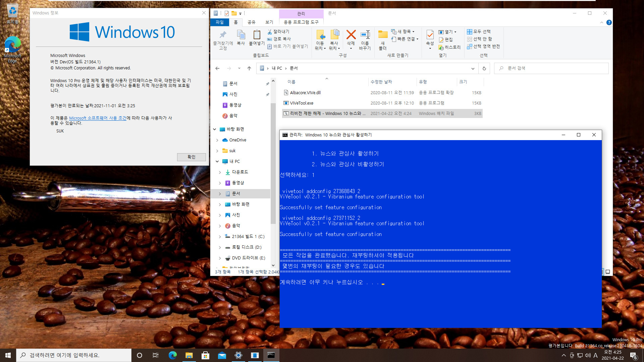Select 로컬 디스크 (D:) in tree
The height and width of the screenshot is (362, 644).
pyautogui.click(x=247, y=247)
